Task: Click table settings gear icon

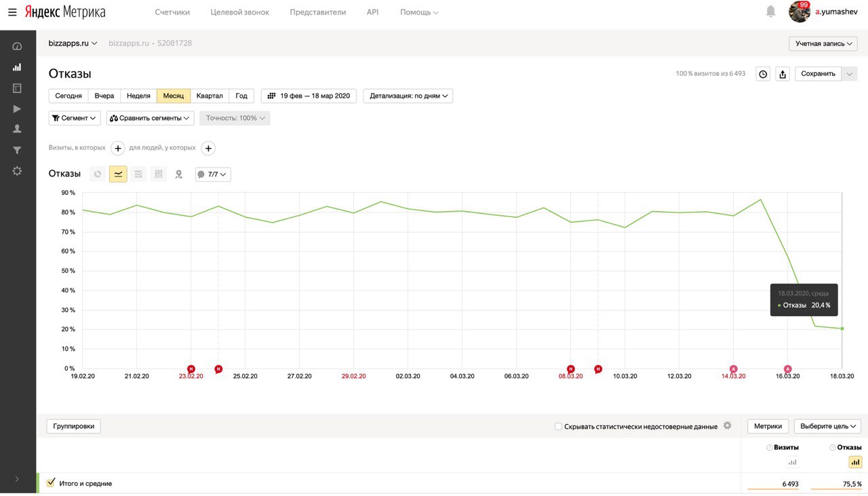Action: pos(727,425)
